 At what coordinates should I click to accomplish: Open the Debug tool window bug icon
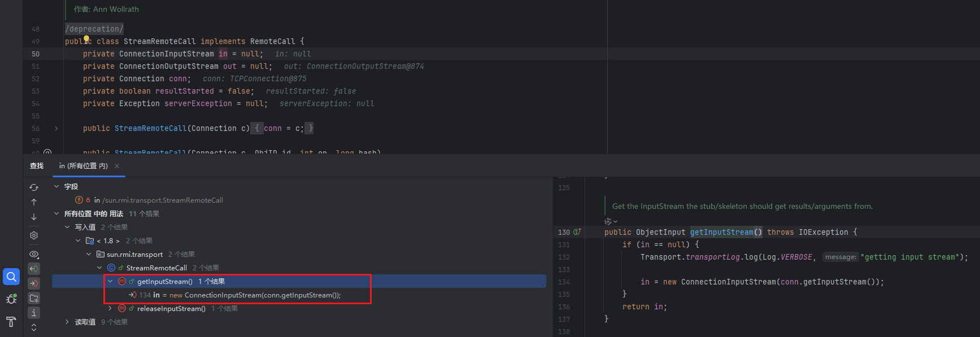tap(11, 299)
